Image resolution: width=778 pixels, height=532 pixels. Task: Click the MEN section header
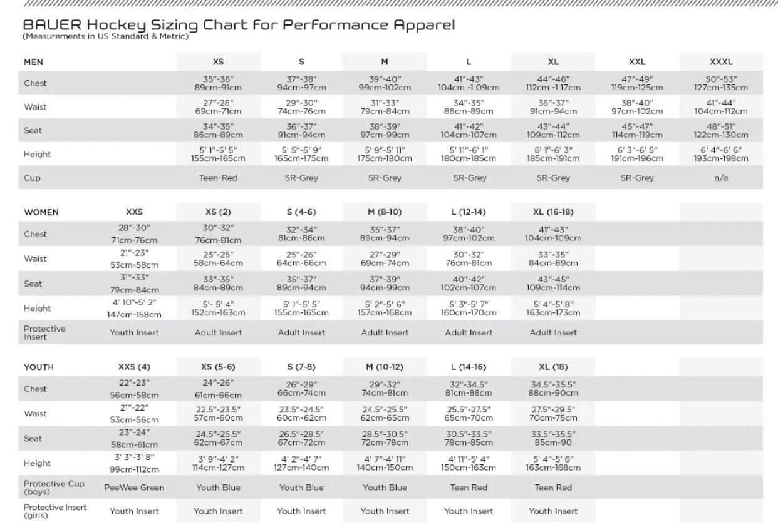(34, 62)
